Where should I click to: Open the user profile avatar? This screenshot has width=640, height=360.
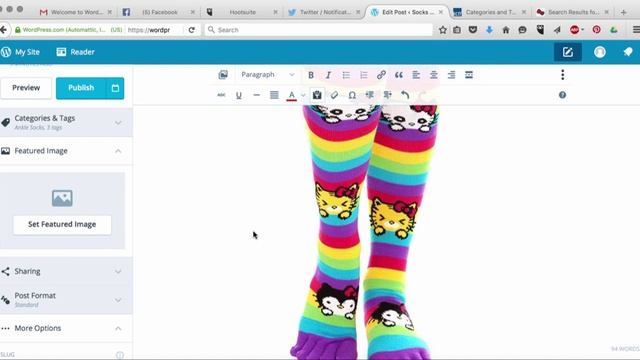[x=600, y=52]
